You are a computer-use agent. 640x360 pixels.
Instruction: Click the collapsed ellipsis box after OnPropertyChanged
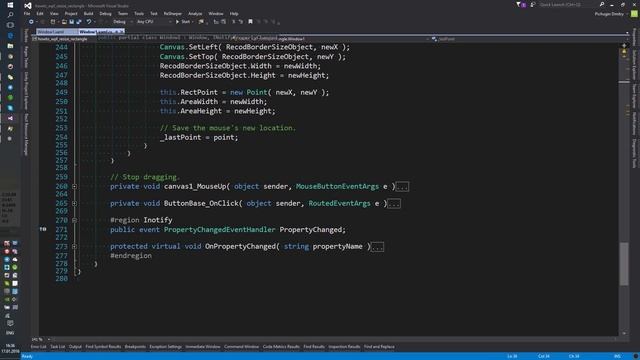tap(378, 247)
